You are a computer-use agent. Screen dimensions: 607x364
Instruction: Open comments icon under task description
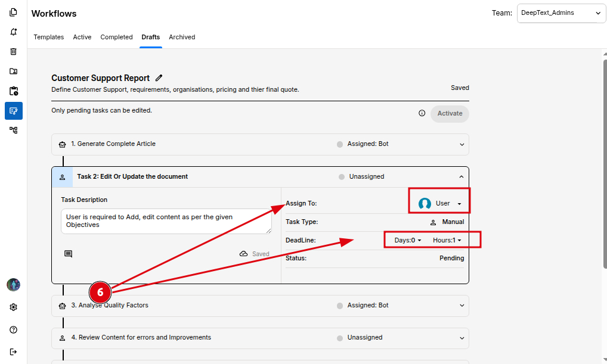[x=69, y=254]
